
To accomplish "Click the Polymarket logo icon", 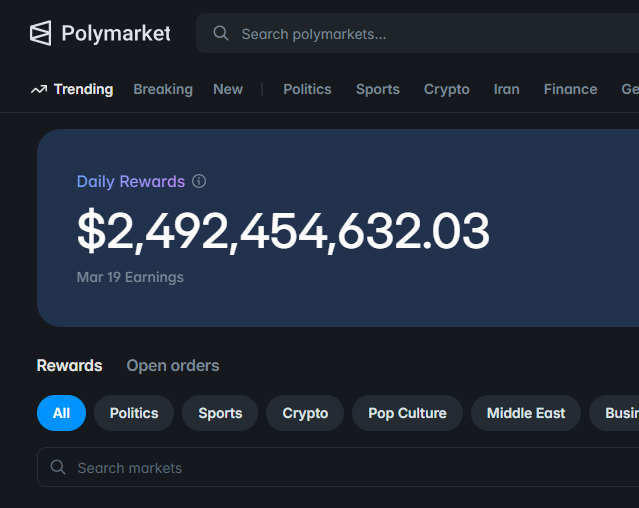I will click(x=40, y=33).
